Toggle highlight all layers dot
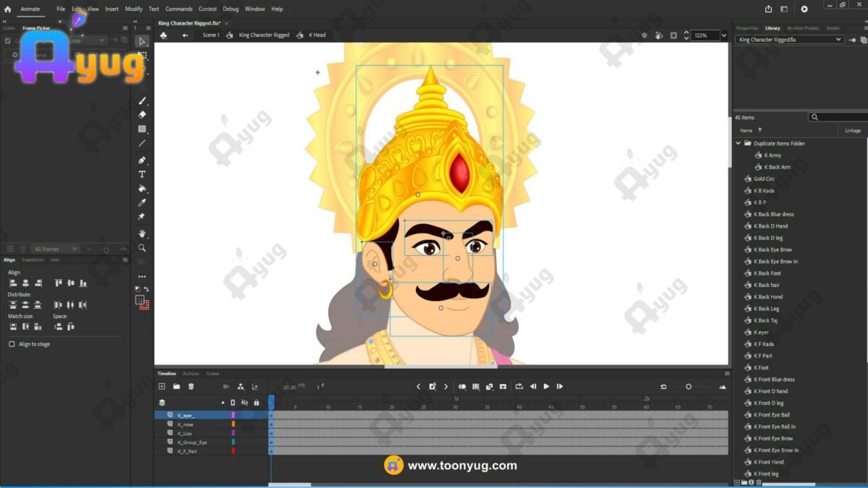868x488 pixels. click(223, 403)
